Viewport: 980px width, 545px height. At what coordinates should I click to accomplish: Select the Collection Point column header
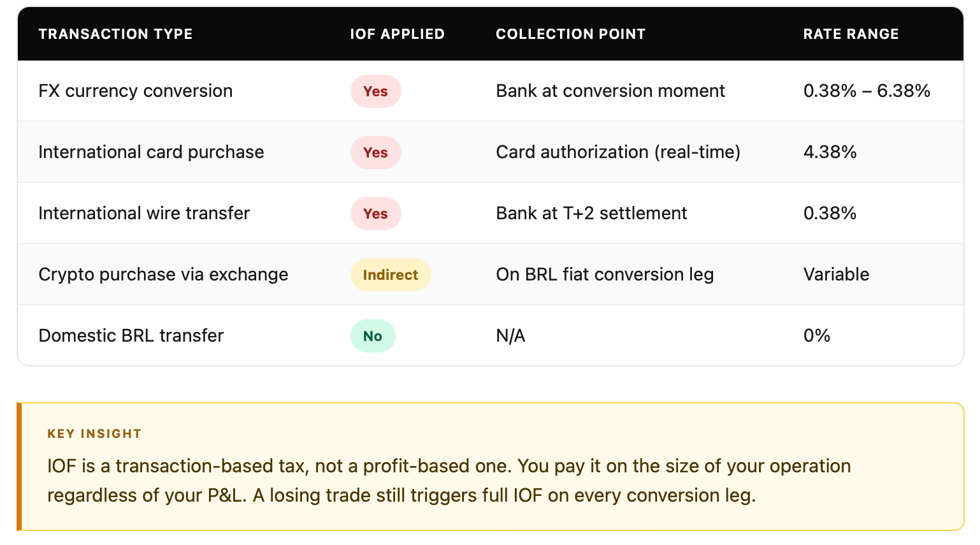click(570, 34)
